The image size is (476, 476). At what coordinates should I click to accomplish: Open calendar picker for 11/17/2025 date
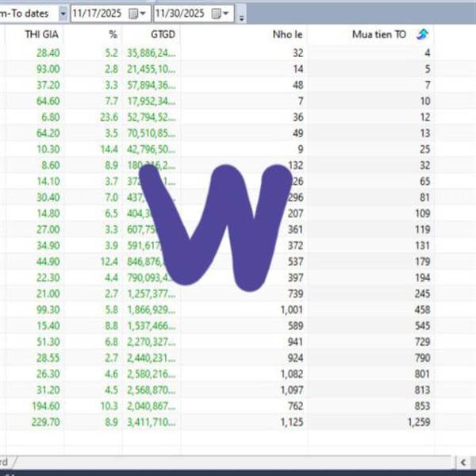pyautogui.click(x=137, y=13)
